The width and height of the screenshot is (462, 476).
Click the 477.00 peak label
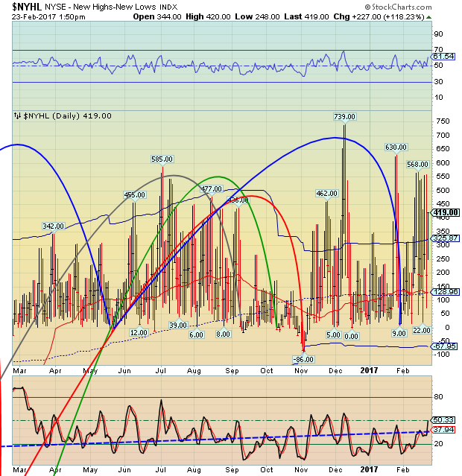212,188
